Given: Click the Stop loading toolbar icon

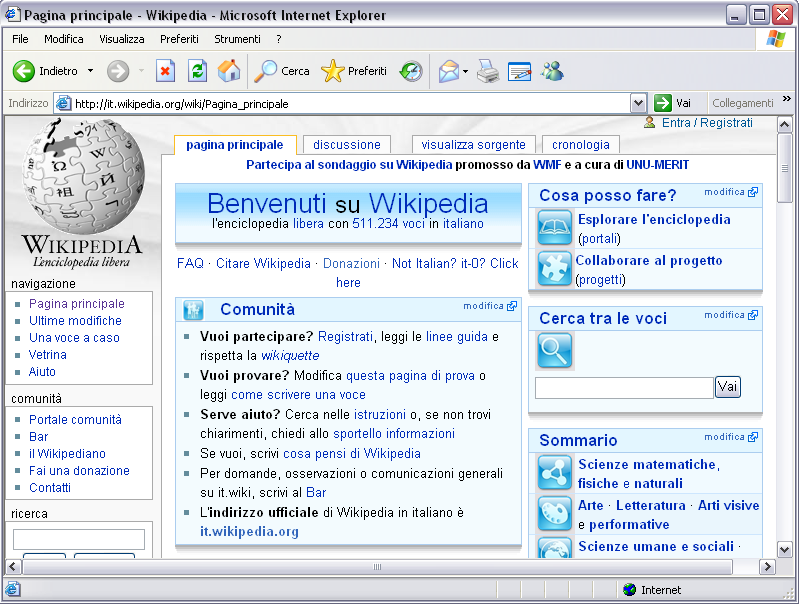Looking at the screenshot, I should (x=166, y=71).
